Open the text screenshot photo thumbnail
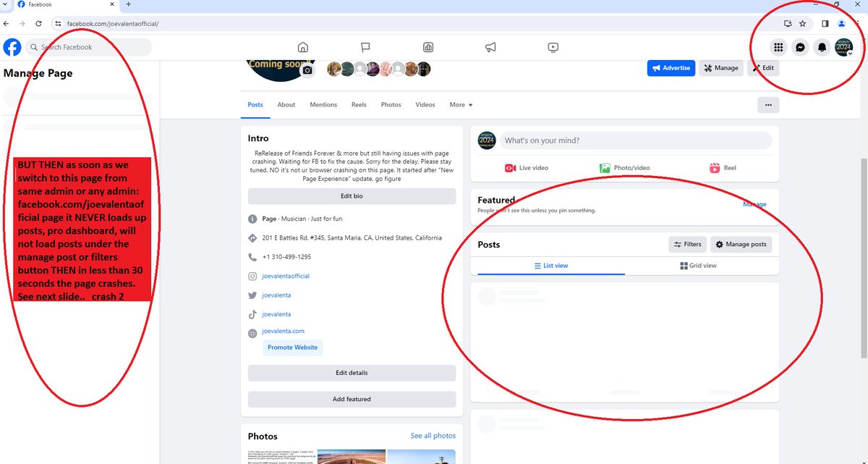Viewport: 868px width, 464px height. pos(281,457)
